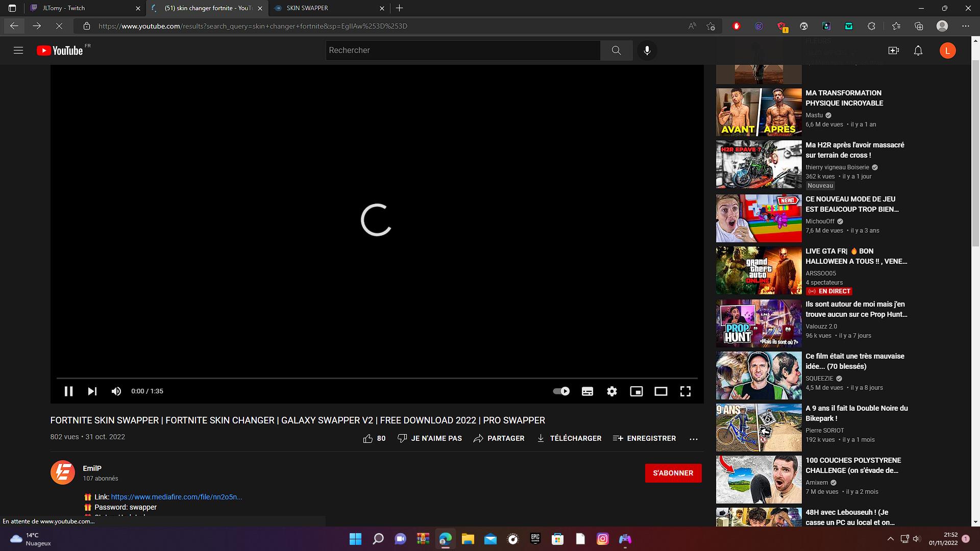Focus the Rechercher search field
980x551 pixels.
tap(462, 51)
